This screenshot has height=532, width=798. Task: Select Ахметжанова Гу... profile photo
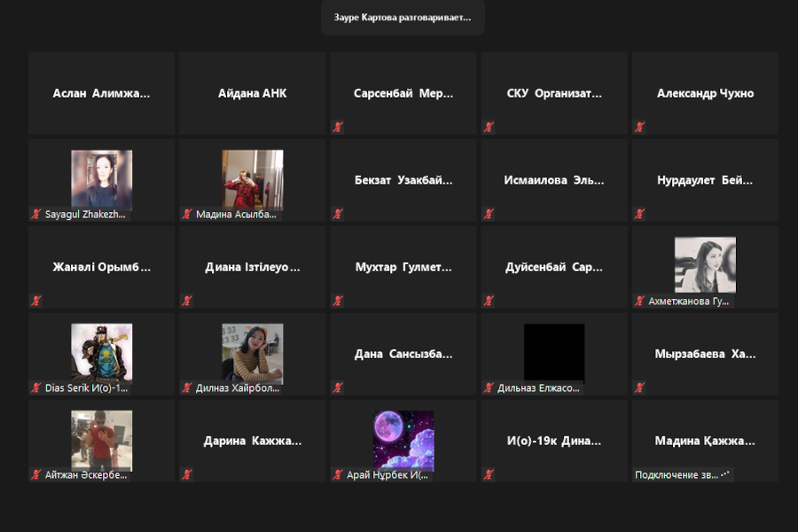point(706,265)
